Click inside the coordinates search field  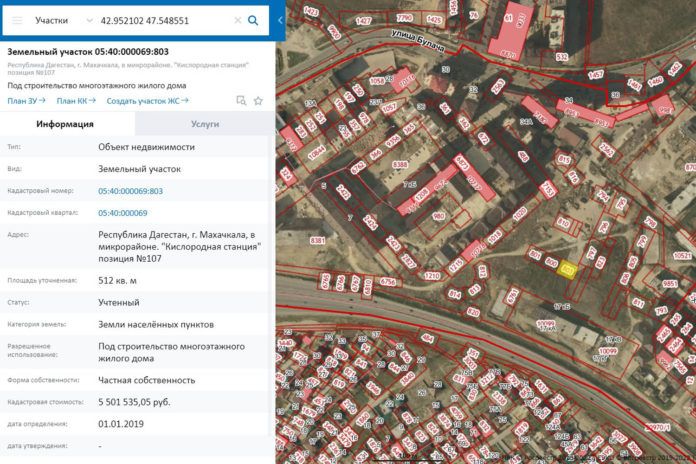(160, 20)
